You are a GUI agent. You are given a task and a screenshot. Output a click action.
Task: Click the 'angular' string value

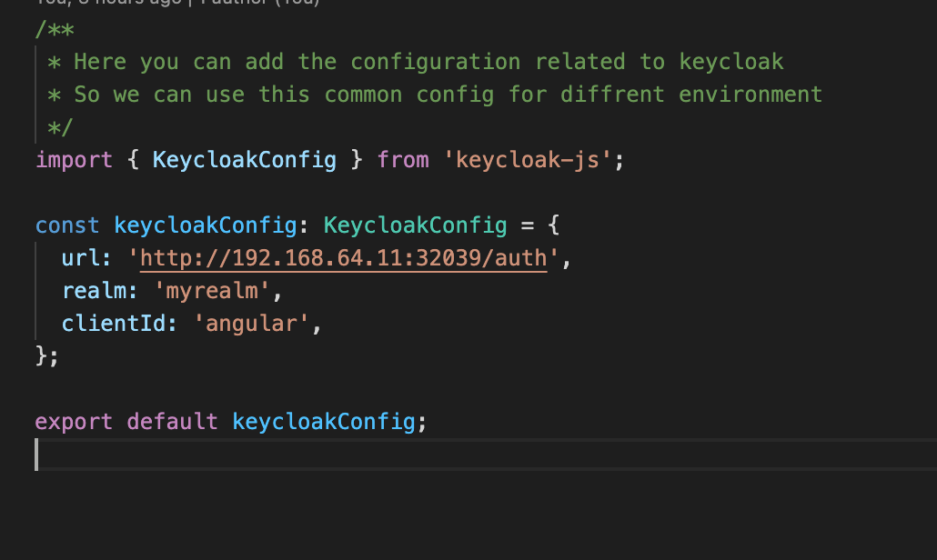252,324
